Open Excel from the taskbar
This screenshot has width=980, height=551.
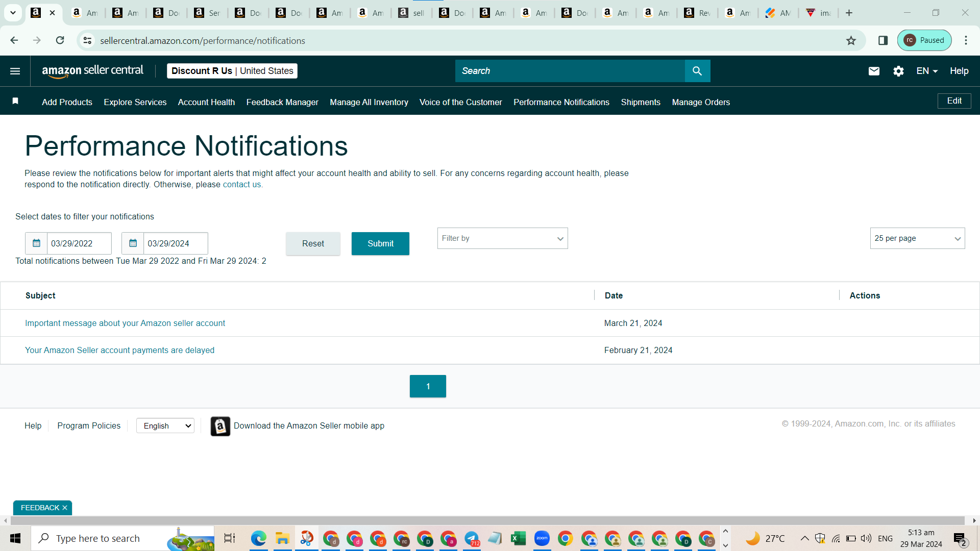(518, 538)
